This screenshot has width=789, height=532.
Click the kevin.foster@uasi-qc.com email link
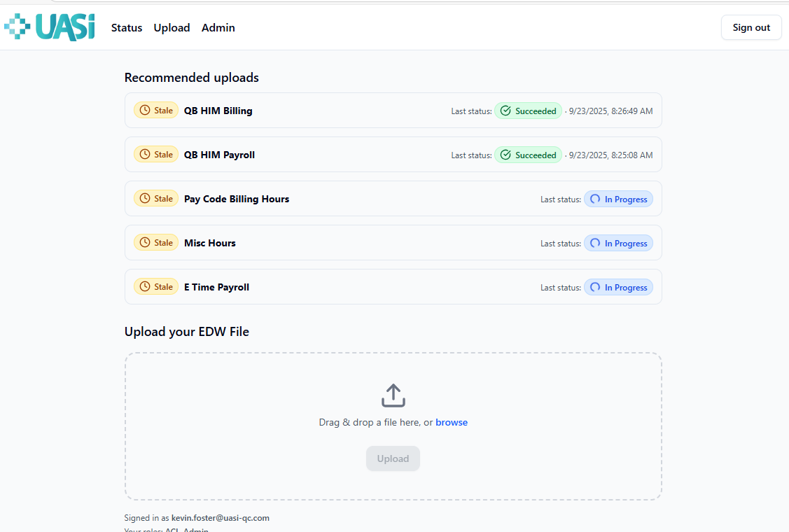tap(220, 518)
